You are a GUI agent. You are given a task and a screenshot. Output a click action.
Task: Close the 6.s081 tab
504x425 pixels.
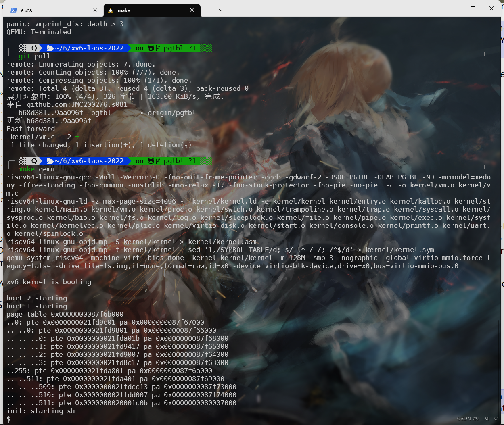pyautogui.click(x=95, y=10)
